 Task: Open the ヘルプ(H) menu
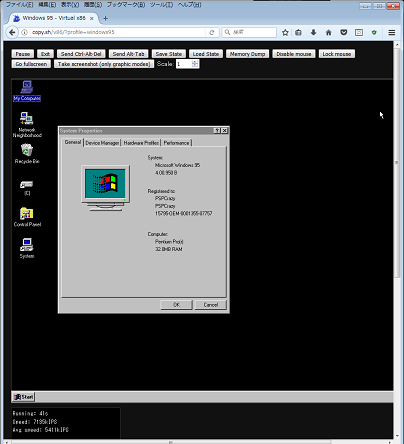pyautogui.click(x=189, y=5)
